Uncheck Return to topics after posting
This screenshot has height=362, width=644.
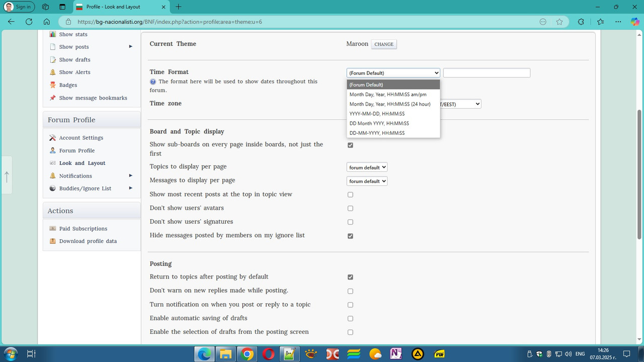tap(350, 277)
